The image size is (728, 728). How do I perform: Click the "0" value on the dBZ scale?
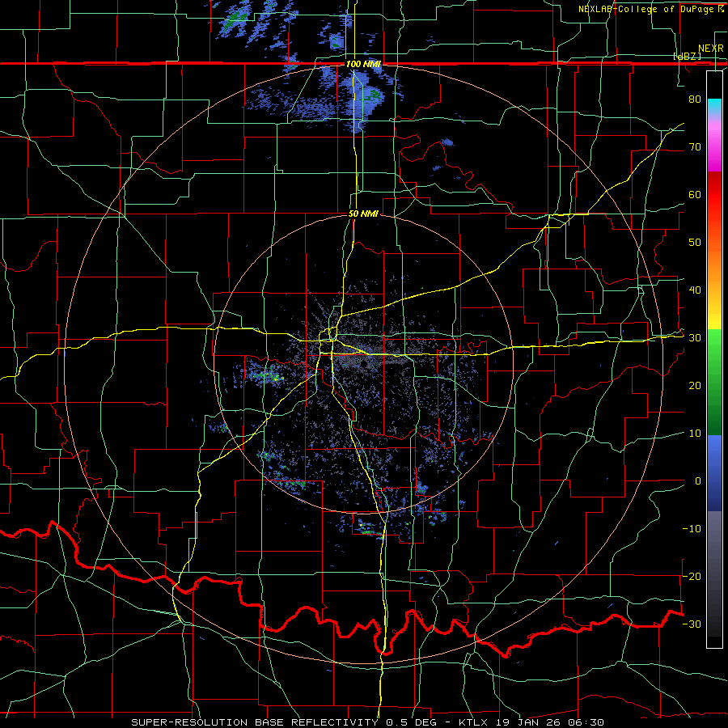(698, 481)
